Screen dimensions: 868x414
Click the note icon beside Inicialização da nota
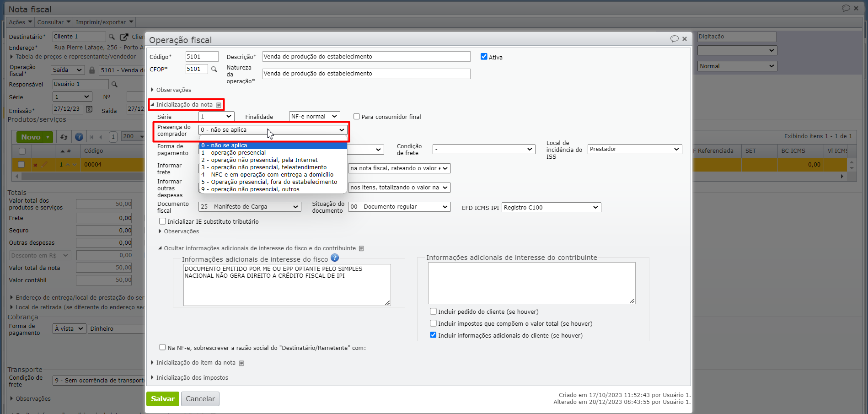pyautogui.click(x=219, y=105)
